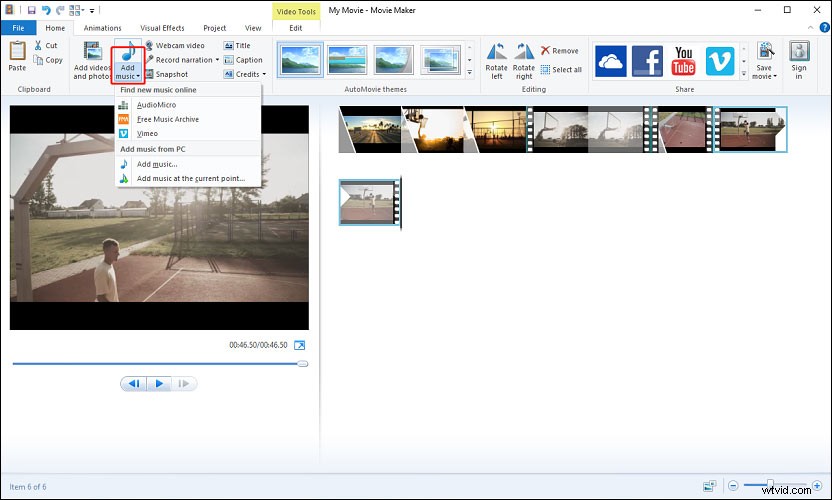
Task: Click the Select all icon
Action: 545,70
